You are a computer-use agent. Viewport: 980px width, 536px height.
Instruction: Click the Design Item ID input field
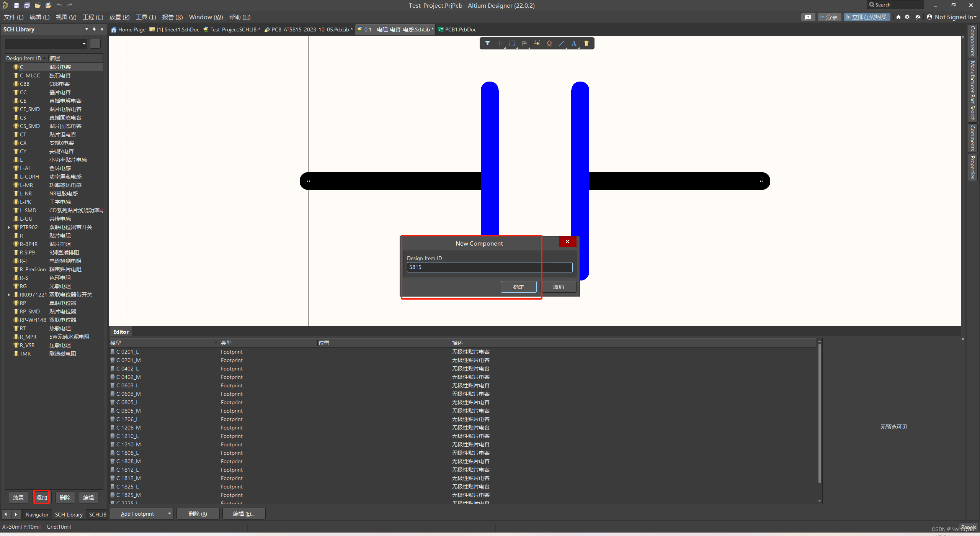(489, 267)
